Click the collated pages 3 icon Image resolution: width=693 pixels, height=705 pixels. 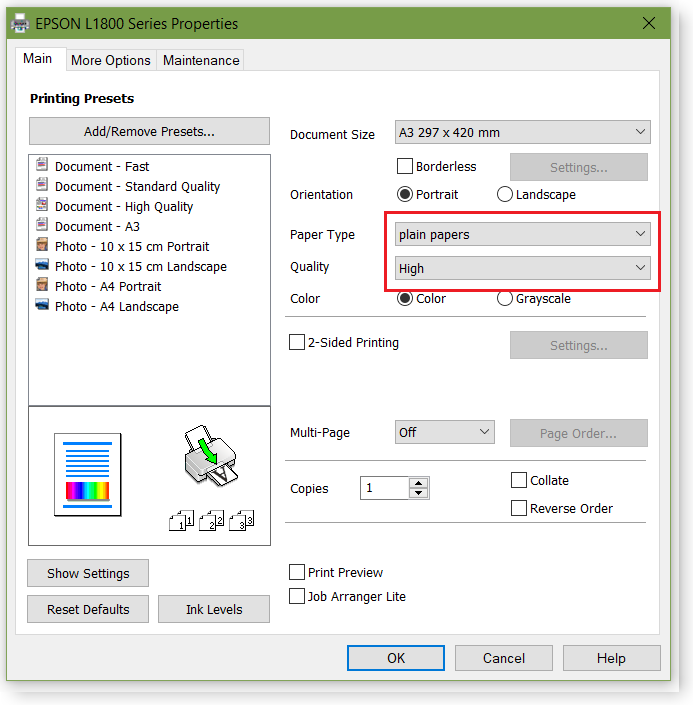point(241,521)
